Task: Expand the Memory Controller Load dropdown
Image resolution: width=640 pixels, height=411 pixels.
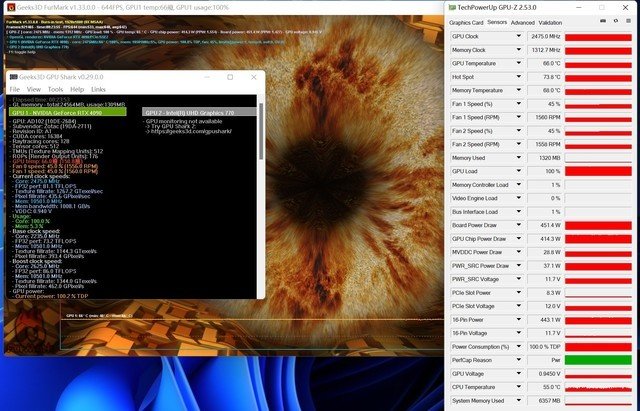Action: 518,184
